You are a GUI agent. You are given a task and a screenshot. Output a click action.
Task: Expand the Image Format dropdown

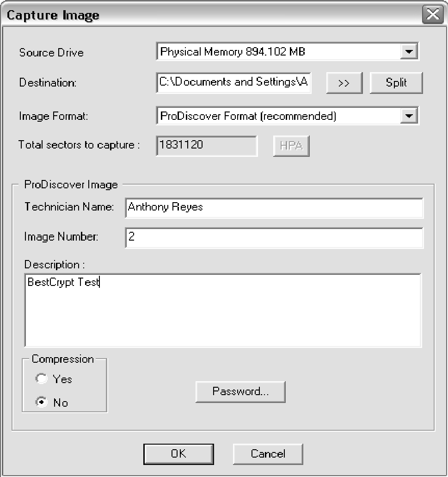[x=409, y=116]
